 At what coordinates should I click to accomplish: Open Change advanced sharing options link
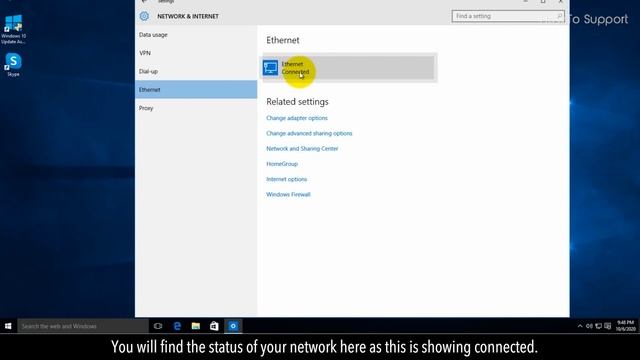309,133
